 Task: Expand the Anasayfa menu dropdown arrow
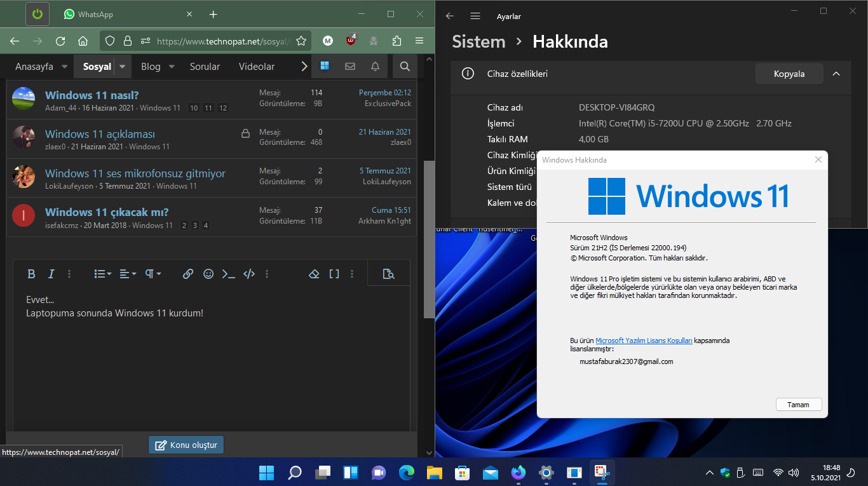[x=64, y=67]
